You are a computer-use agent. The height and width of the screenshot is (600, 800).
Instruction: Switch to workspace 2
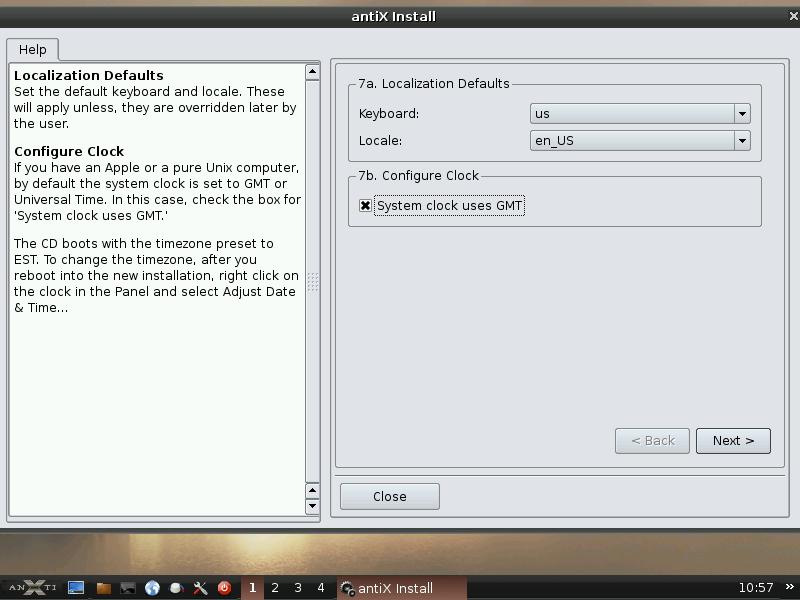[x=275, y=588]
